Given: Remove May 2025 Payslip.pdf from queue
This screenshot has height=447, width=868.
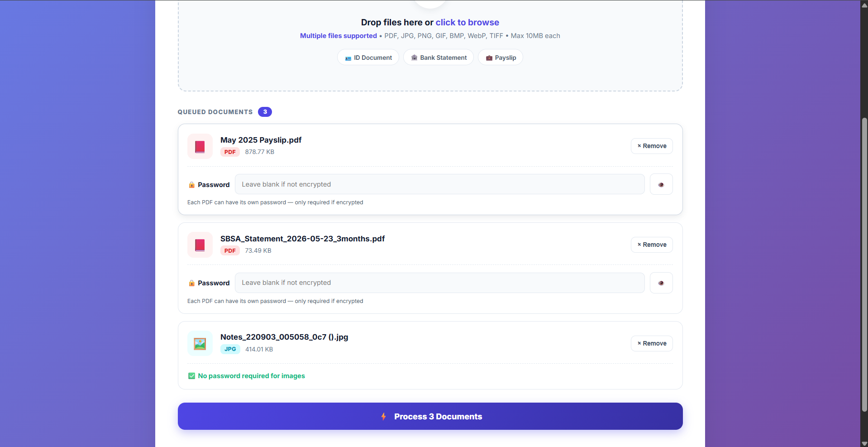Looking at the screenshot, I should tap(652, 146).
